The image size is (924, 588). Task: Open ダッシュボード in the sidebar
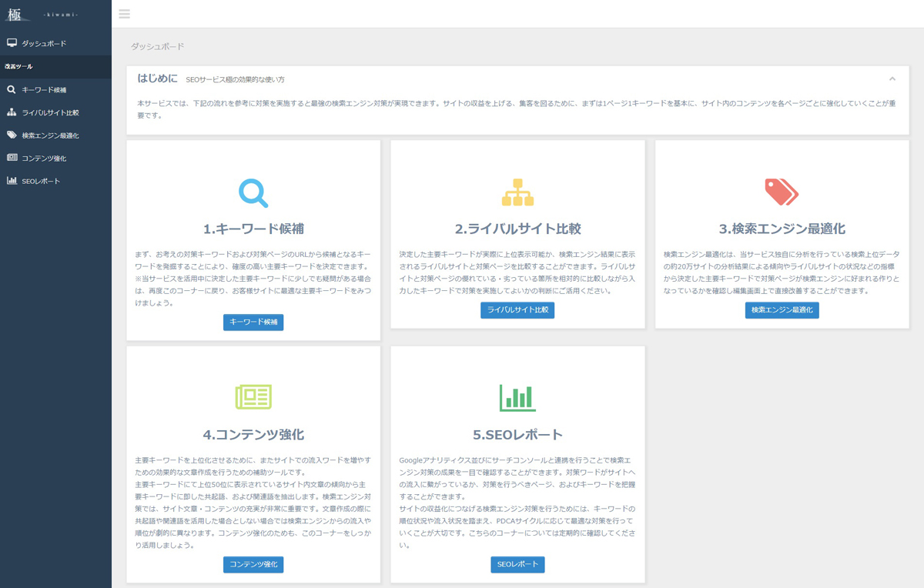pyautogui.click(x=44, y=44)
